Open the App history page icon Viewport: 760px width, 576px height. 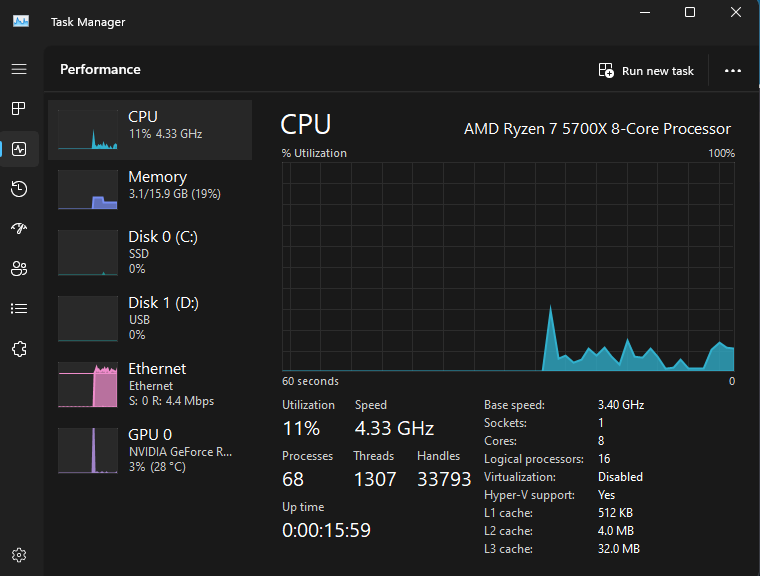(x=19, y=189)
